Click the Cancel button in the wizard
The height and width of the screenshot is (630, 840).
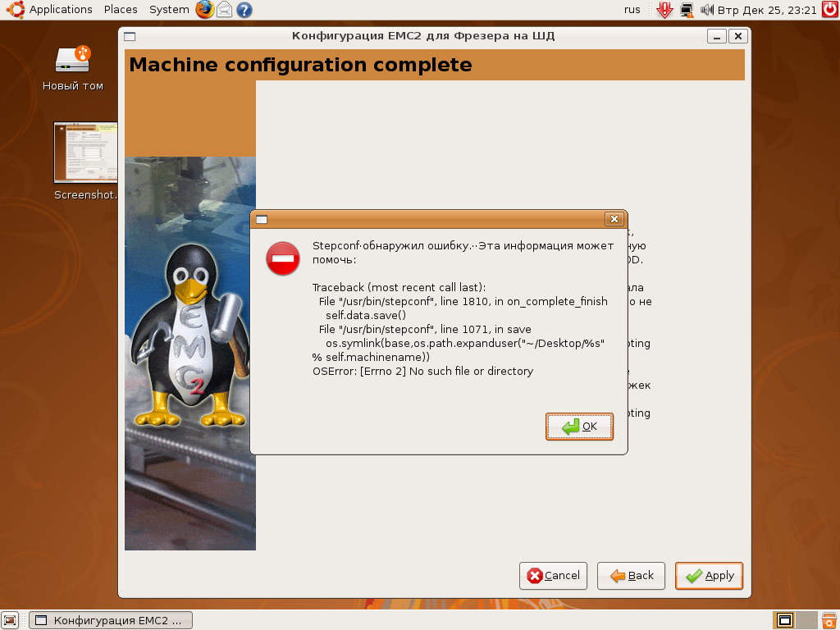[x=553, y=575]
